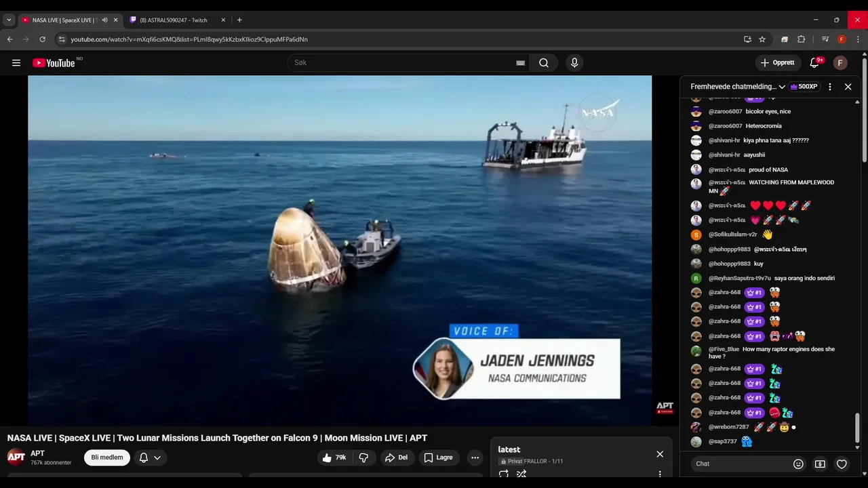Open the on-screen keyboard in search box

[x=520, y=63]
